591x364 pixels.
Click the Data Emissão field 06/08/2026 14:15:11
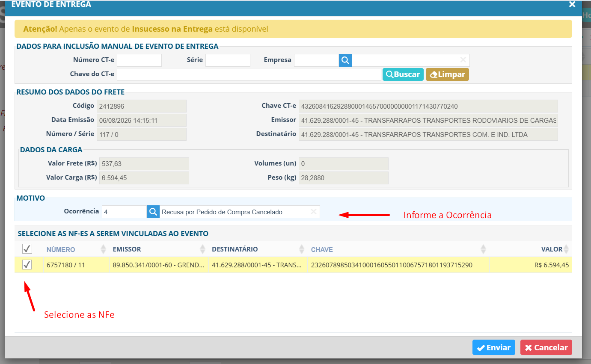click(142, 120)
